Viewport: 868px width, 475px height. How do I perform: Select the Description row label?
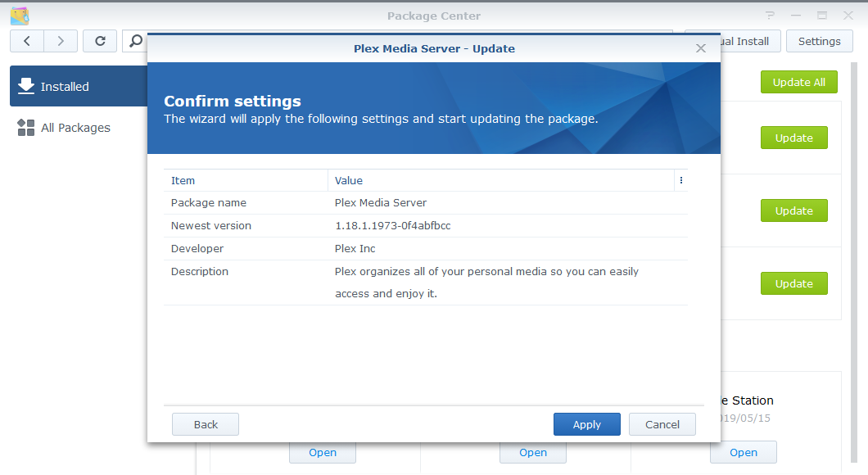[199, 272]
